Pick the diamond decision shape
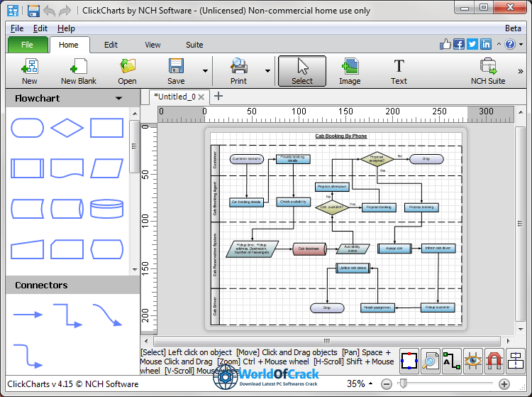Viewport: 532px width, 397px height. coord(67,128)
